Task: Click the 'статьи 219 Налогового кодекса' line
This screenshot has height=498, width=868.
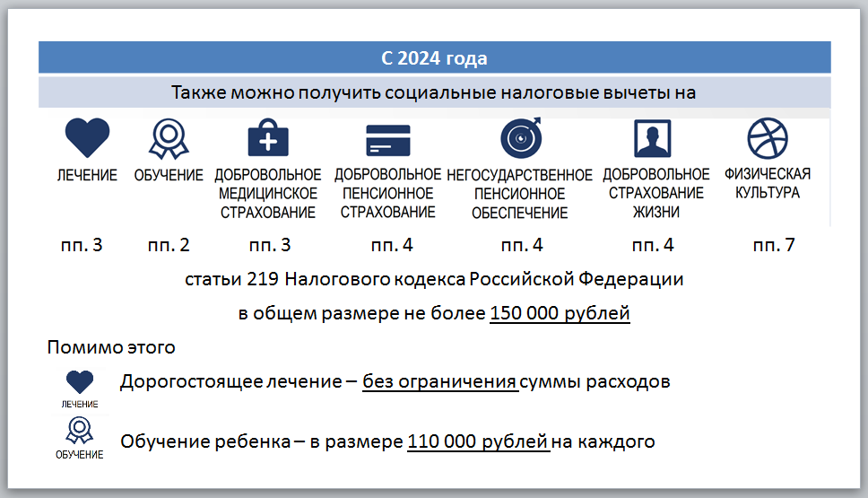Action: click(434, 279)
